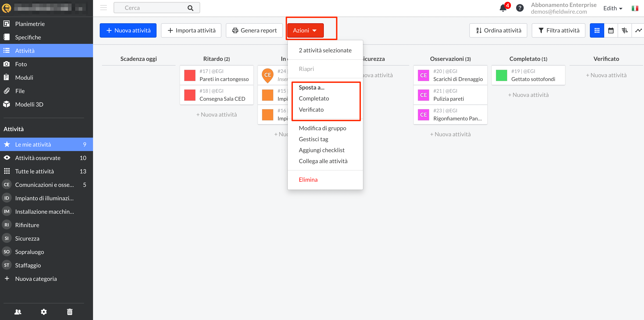Select the Attività sidebar item
The height and width of the screenshot is (320, 644).
(x=47, y=51)
